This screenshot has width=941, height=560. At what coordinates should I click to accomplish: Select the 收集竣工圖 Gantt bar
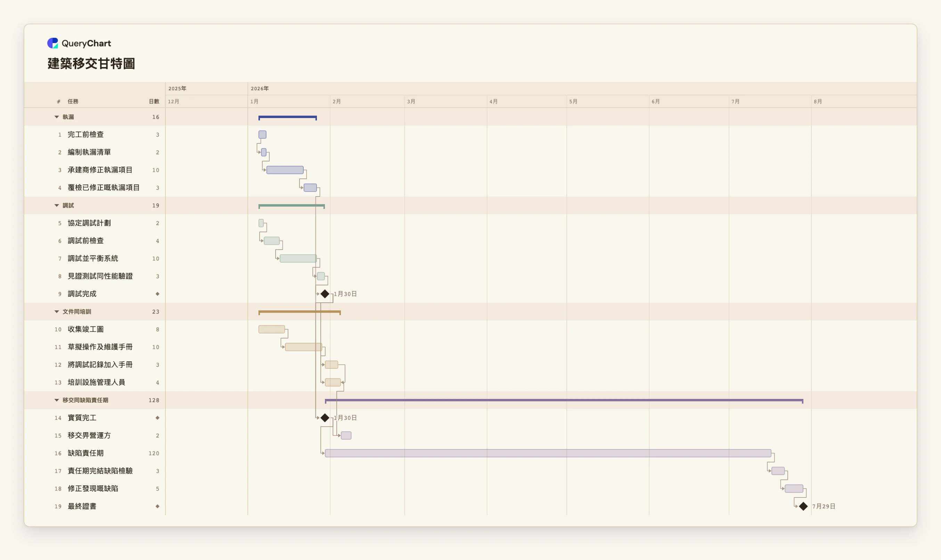[272, 329]
